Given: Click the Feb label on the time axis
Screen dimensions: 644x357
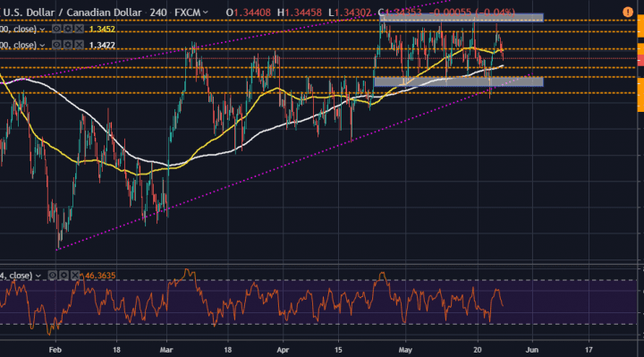Looking at the screenshot, I should coord(55,350).
